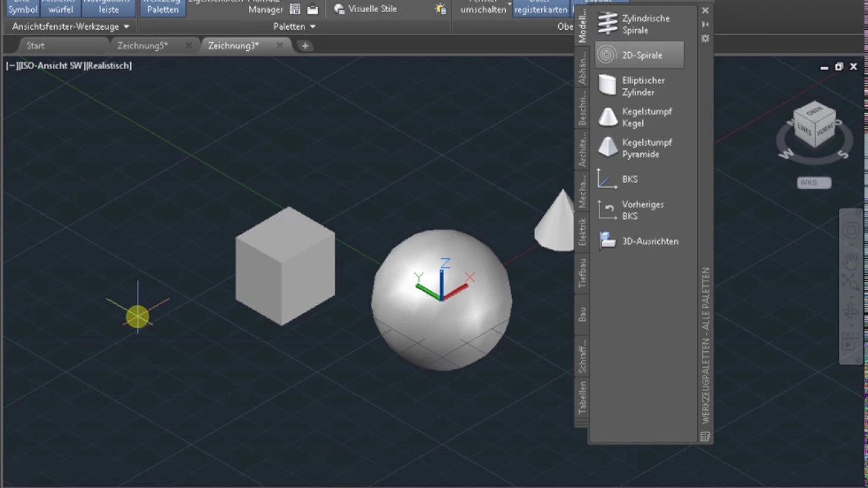Viewport: 868px width, 488px height.
Task: Click the yellow point light glyph
Action: [138, 317]
